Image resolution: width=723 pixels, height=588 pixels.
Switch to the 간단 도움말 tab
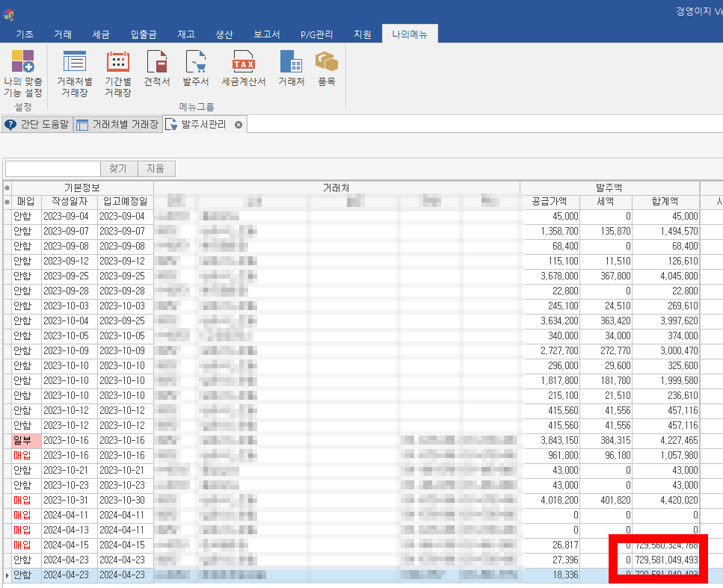pyautogui.click(x=37, y=125)
